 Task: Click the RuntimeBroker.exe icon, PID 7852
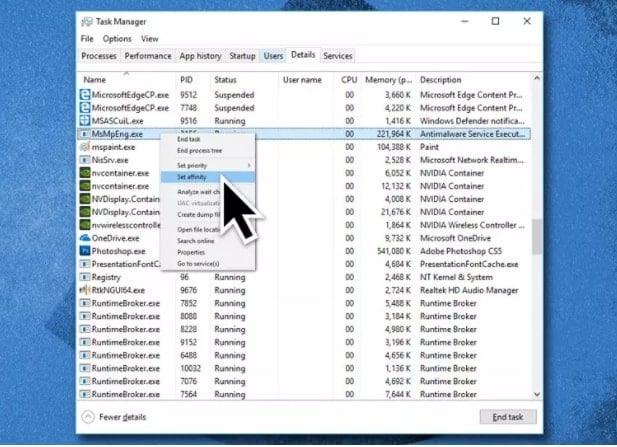pyautogui.click(x=85, y=303)
